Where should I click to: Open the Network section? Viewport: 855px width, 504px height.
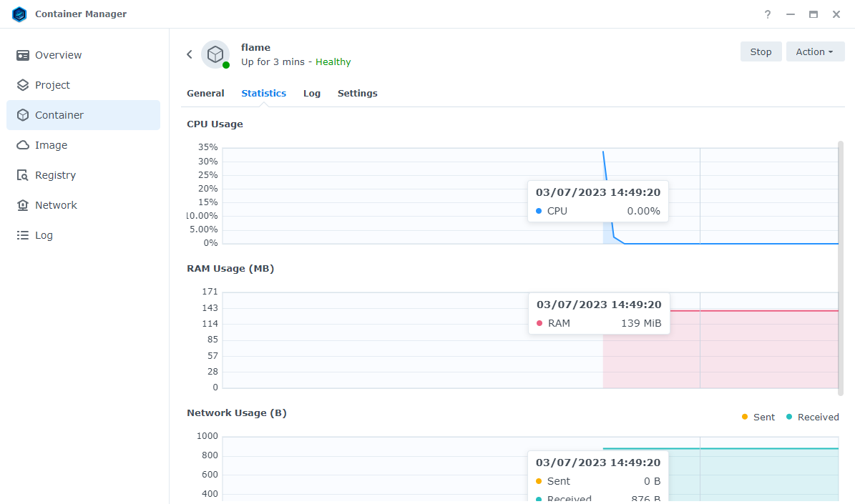click(x=84, y=205)
